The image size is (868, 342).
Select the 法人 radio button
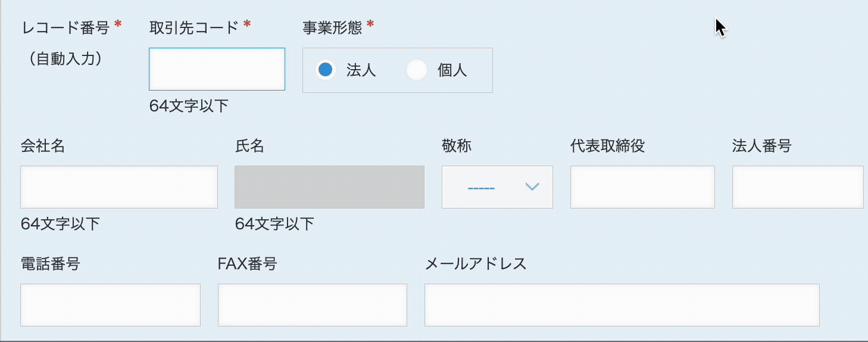(325, 70)
